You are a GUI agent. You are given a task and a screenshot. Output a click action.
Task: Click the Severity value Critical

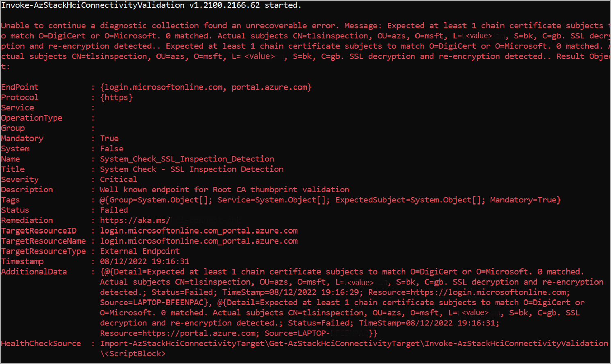119,179
